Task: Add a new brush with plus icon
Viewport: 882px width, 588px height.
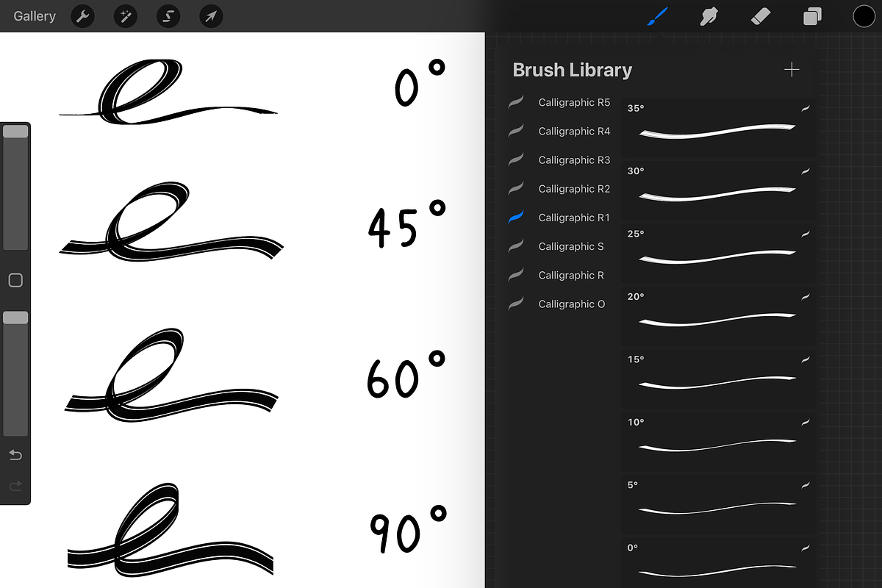Action: [792, 70]
